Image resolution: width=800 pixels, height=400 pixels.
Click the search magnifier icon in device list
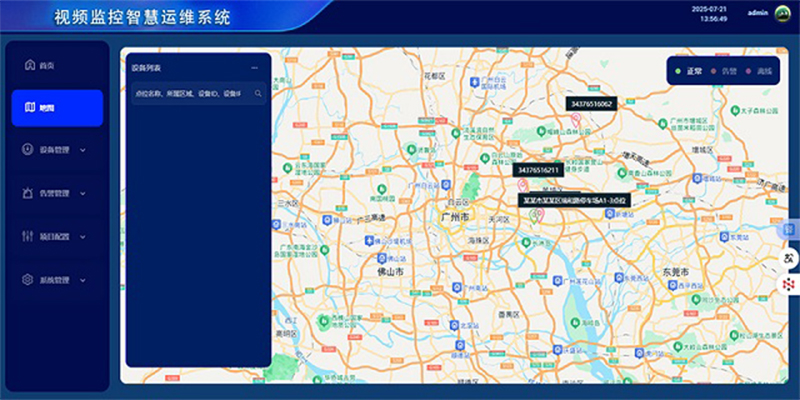(x=258, y=93)
